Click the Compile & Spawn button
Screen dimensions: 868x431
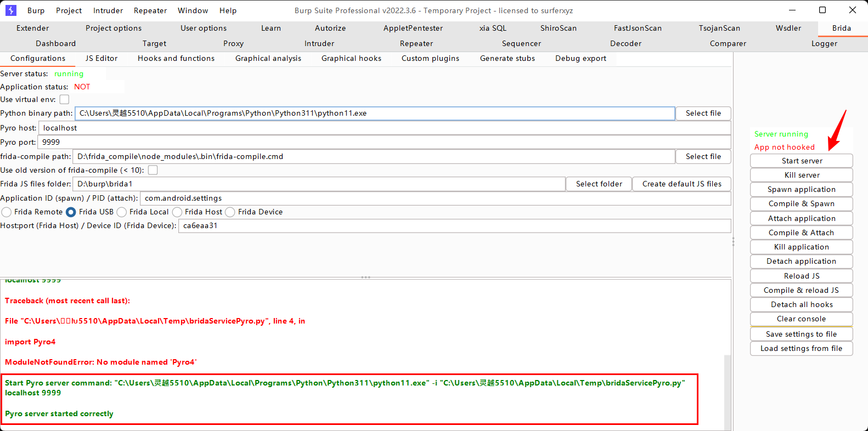coord(802,203)
